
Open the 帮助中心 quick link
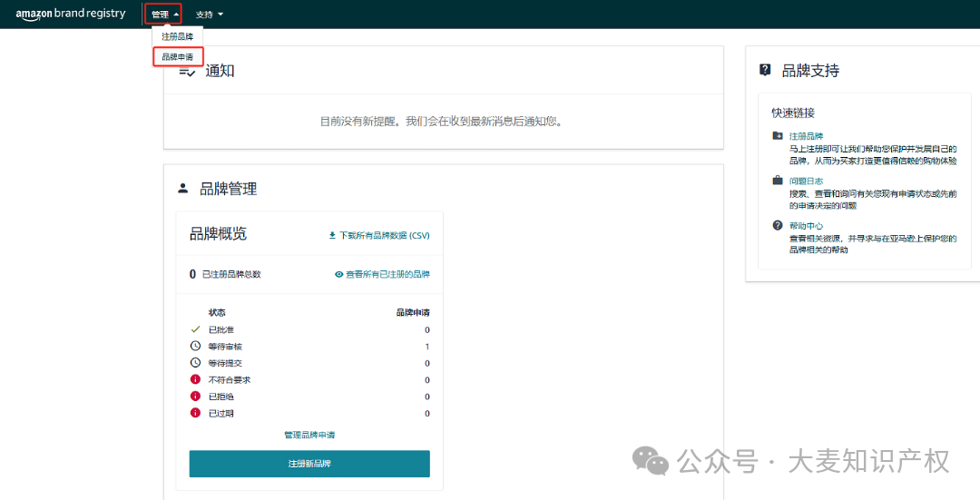(807, 226)
